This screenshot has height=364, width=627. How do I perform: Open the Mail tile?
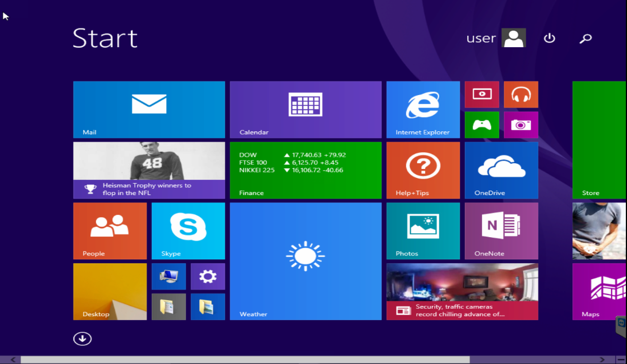pyautogui.click(x=149, y=109)
